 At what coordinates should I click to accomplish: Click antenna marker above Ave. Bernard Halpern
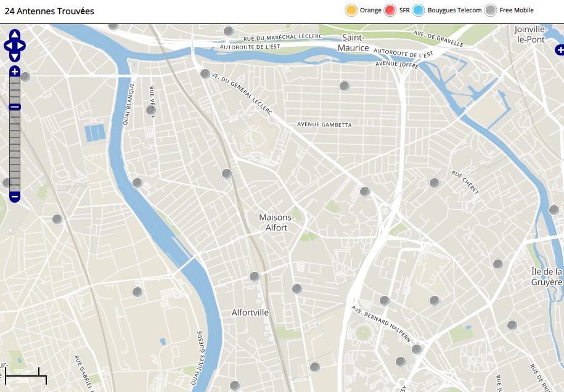point(385,301)
